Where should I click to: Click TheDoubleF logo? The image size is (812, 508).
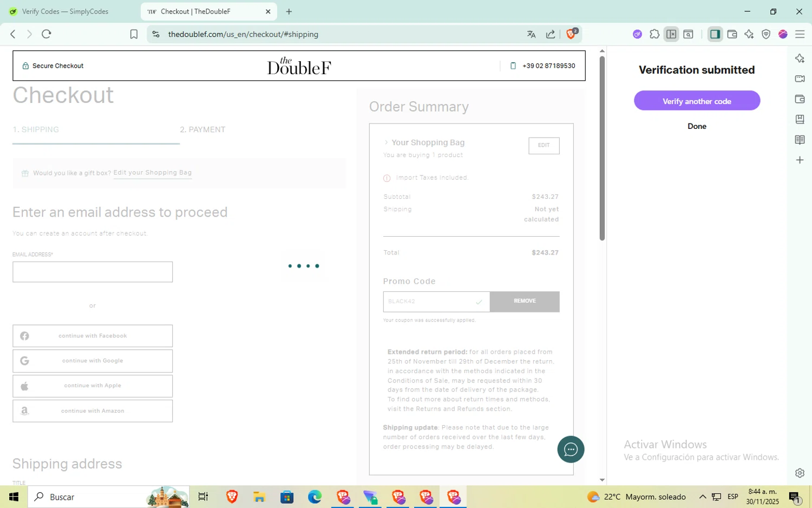coord(299,66)
